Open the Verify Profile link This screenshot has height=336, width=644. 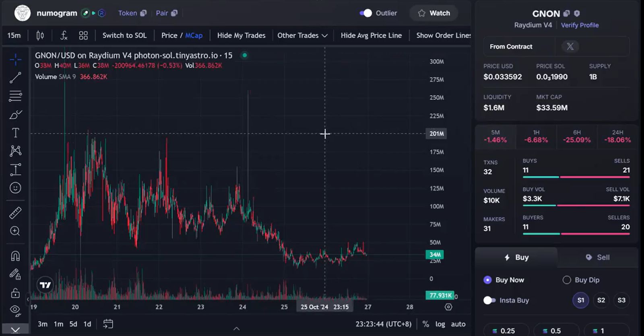(x=580, y=25)
